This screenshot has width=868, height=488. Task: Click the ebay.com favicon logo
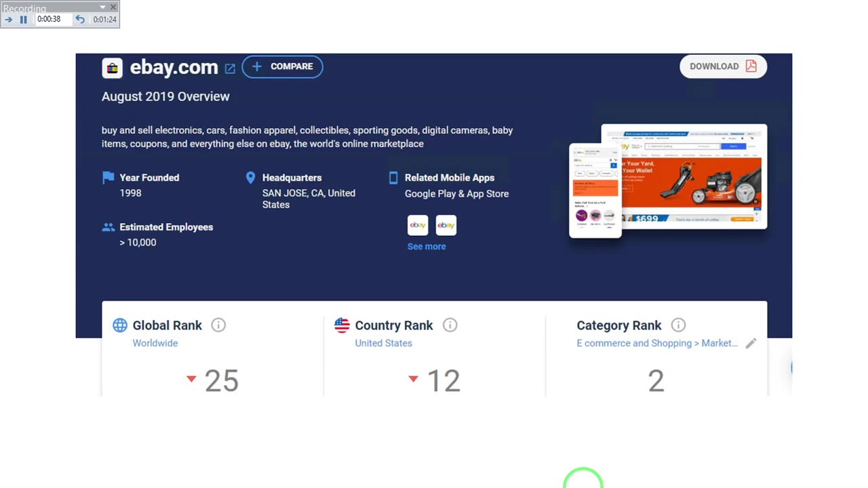[x=112, y=68]
